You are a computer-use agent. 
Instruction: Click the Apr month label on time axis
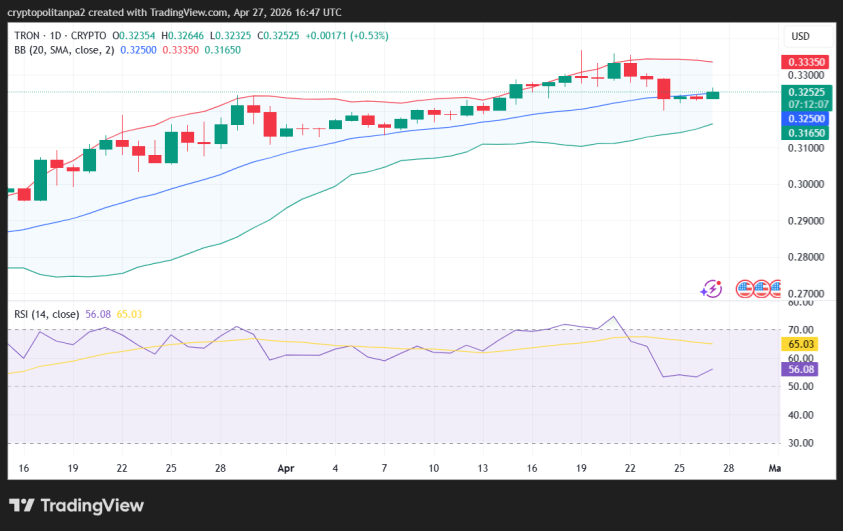pyautogui.click(x=286, y=467)
